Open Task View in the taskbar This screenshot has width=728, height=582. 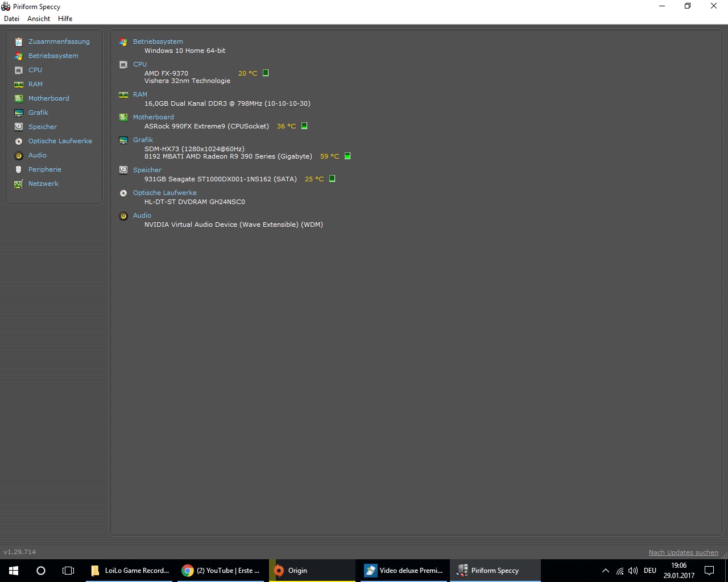(68, 571)
